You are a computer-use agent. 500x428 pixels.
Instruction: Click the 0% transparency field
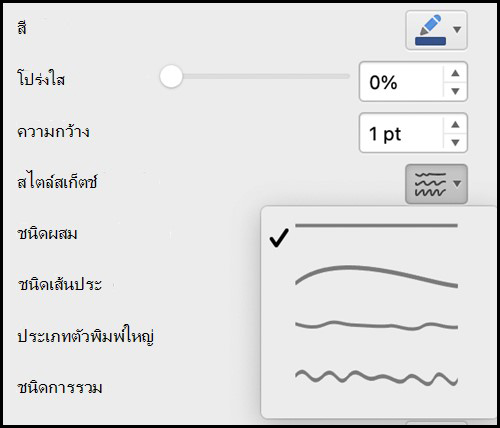pyautogui.click(x=401, y=82)
